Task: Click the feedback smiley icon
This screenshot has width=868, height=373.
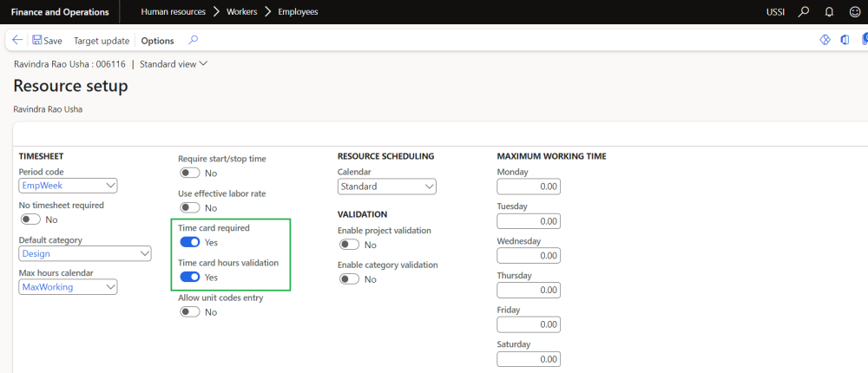Action: pyautogui.click(x=854, y=12)
